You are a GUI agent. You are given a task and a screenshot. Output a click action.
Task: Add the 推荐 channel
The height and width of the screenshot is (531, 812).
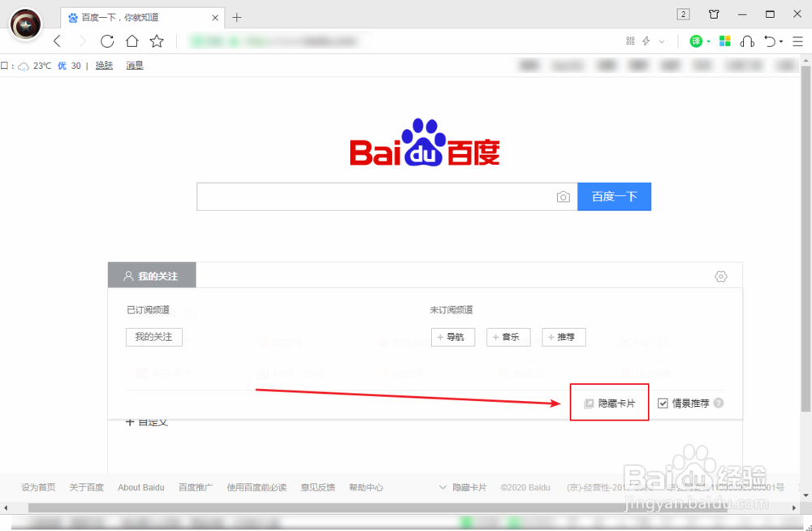pos(564,337)
